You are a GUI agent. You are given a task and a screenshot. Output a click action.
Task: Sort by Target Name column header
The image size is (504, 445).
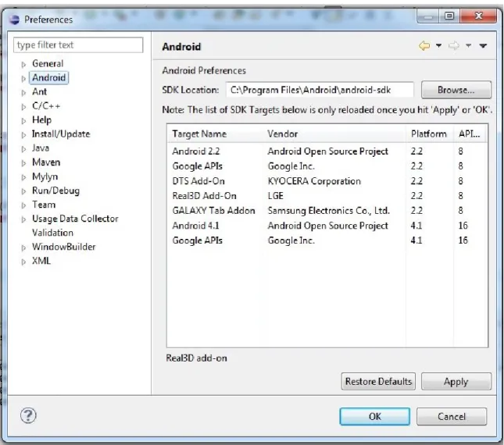216,133
